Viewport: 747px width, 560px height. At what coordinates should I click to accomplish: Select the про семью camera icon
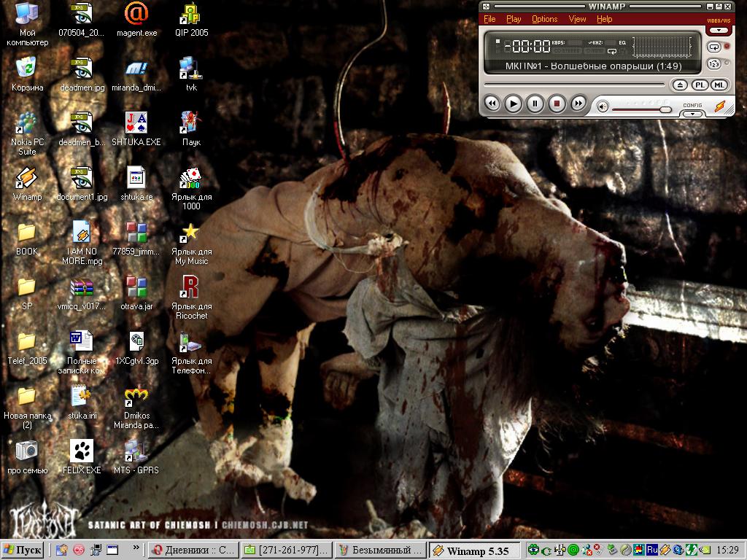pos(27,458)
